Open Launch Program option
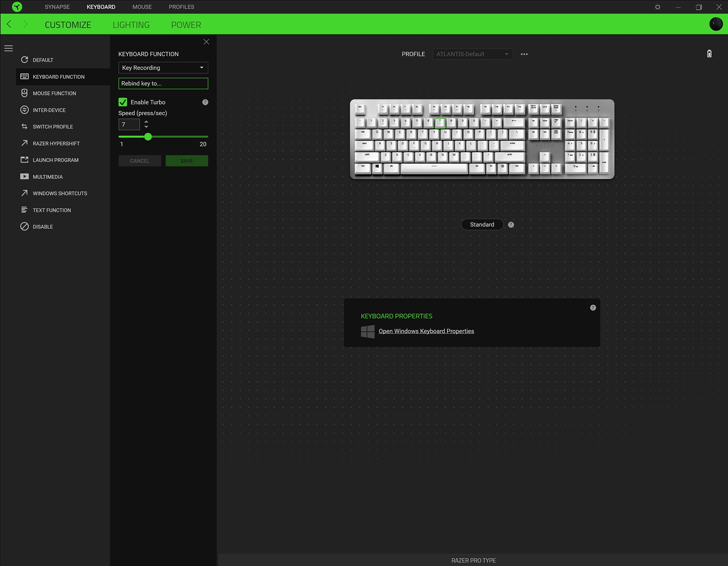The height and width of the screenshot is (566, 728). (63, 160)
